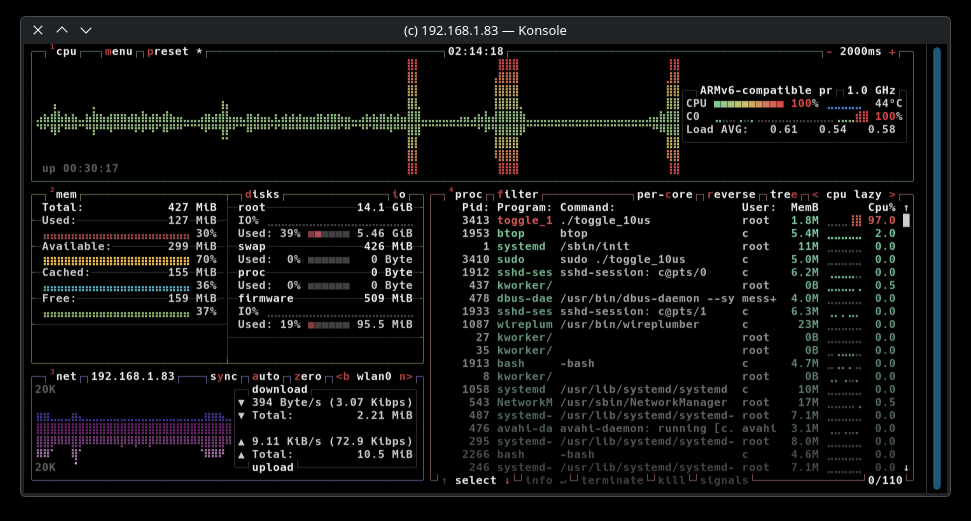Screen dimensions: 971x521
Task: Switch to the next network interface after wlan0
Action: (x=405, y=377)
